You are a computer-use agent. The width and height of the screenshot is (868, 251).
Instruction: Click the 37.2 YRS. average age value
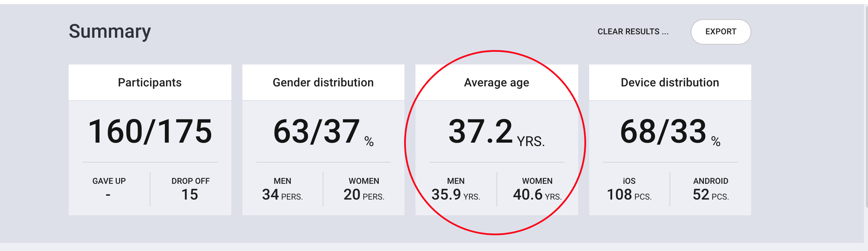pyautogui.click(x=497, y=132)
